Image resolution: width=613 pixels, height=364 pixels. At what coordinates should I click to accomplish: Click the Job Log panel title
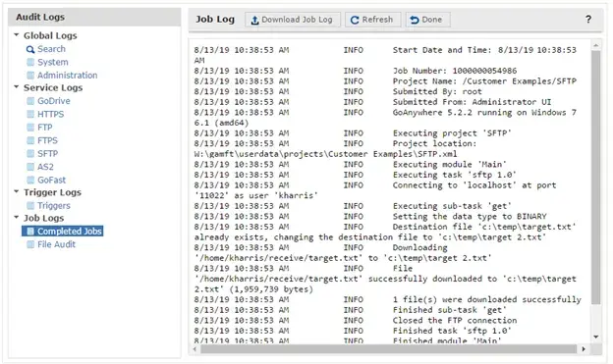tap(215, 20)
